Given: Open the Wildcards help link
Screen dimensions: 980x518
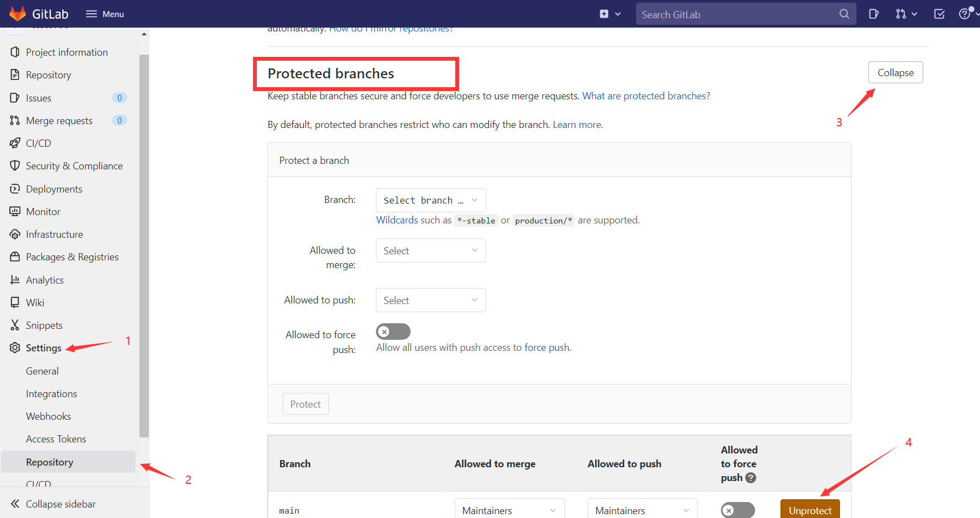Looking at the screenshot, I should point(397,220).
